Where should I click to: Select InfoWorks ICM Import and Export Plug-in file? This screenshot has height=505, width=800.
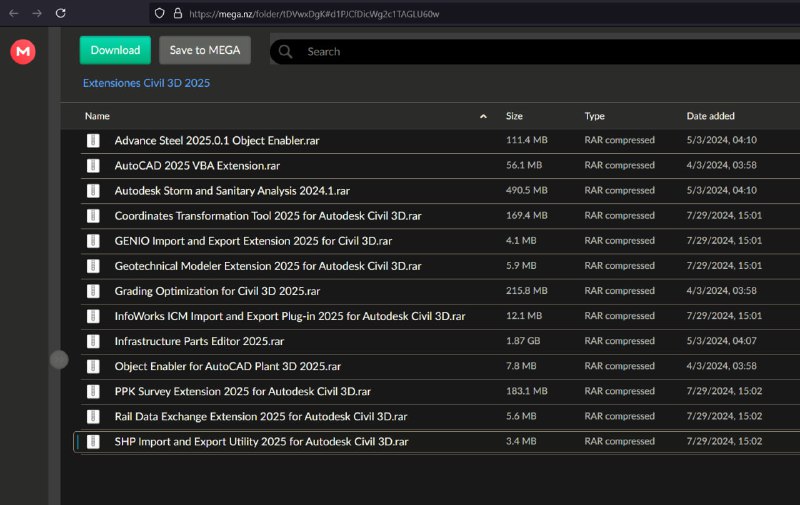(x=290, y=316)
